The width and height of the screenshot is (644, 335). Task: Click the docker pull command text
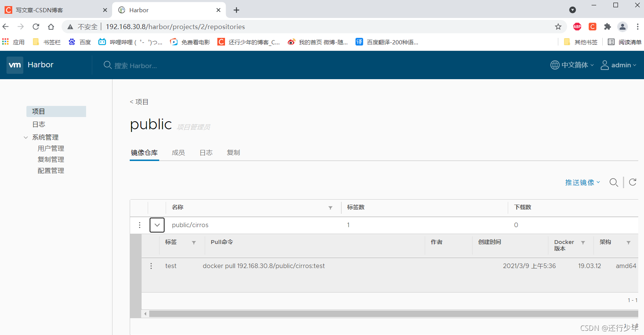tap(264, 266)
